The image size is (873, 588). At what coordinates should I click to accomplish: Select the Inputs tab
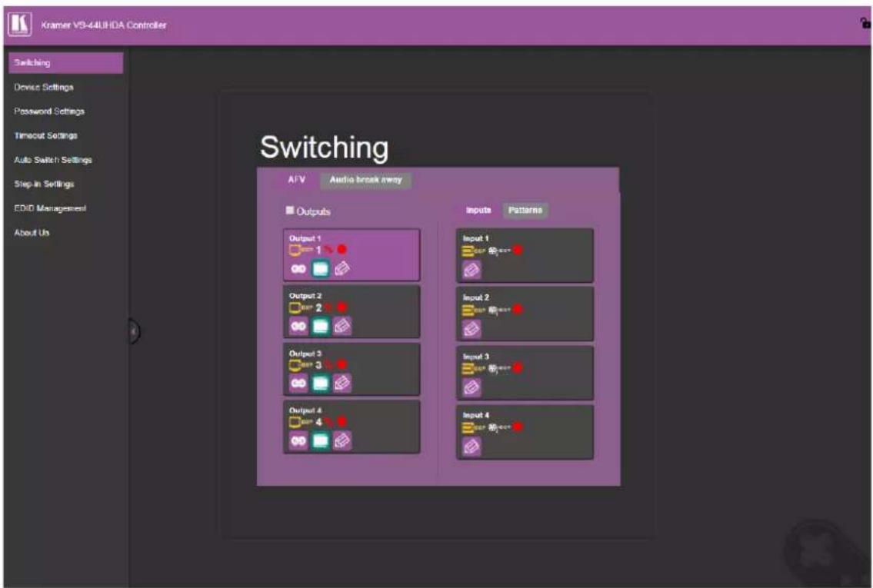tap(479, 211)
